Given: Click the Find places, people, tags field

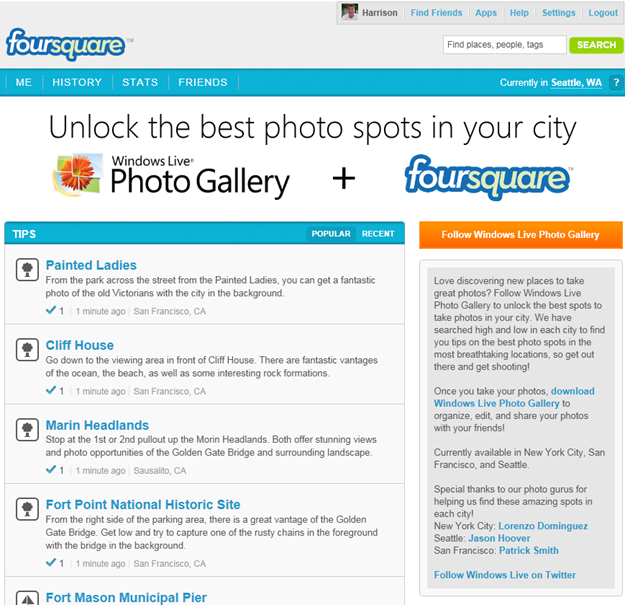Looking at the screenshot, I should 504,45.
